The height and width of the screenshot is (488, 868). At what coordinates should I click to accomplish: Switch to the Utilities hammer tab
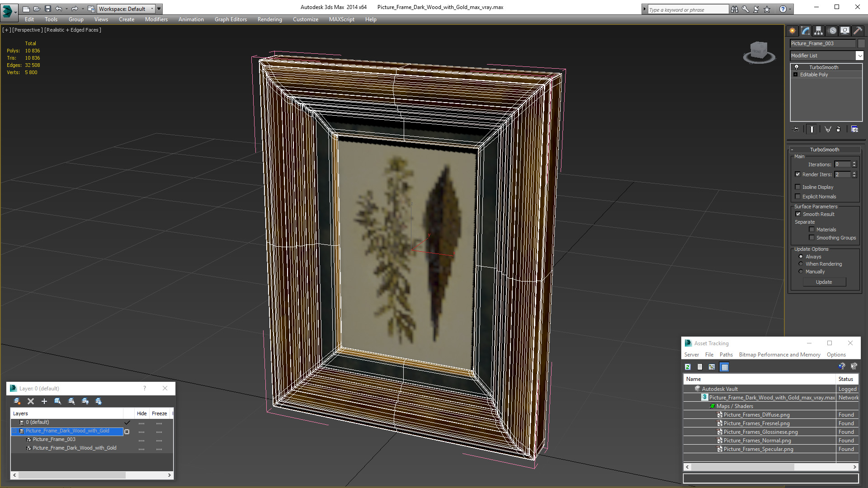(858, 31)
